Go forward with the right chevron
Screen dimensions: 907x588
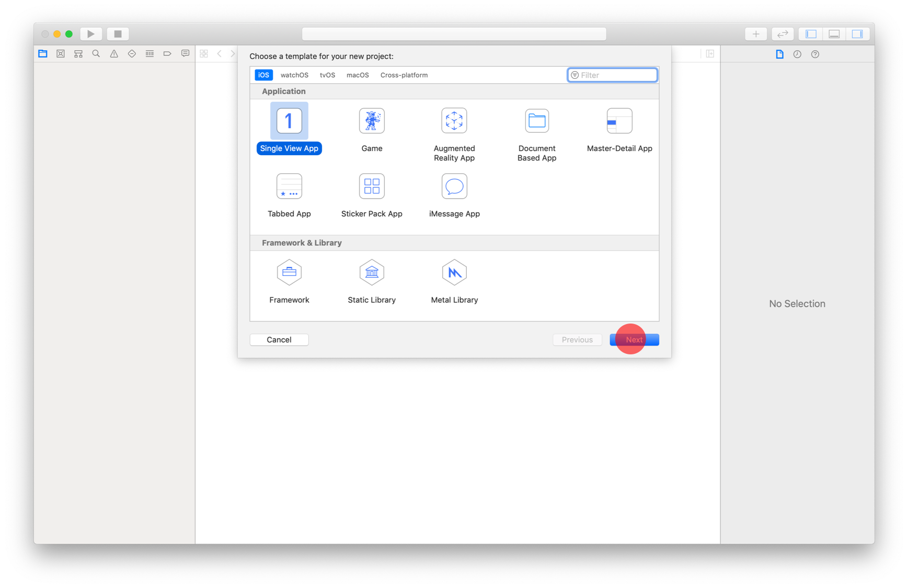pyautogui.click(x=233, y=54)
